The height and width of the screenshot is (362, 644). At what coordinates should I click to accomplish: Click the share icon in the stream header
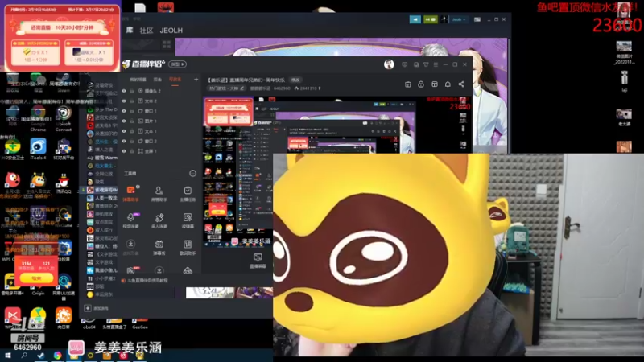(461, 84)
